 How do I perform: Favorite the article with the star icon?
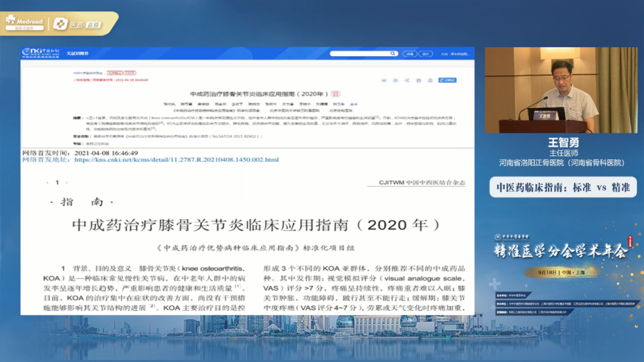tap(396, 80)
